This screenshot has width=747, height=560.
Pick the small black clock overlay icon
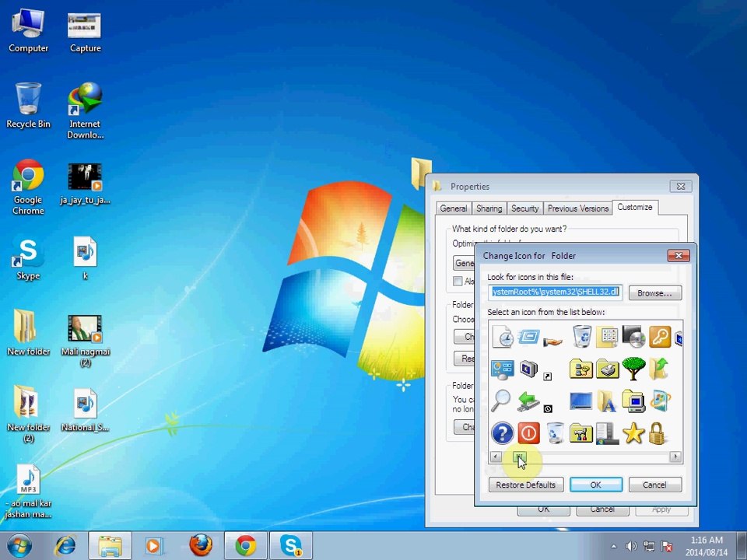(x=548, y=408)
